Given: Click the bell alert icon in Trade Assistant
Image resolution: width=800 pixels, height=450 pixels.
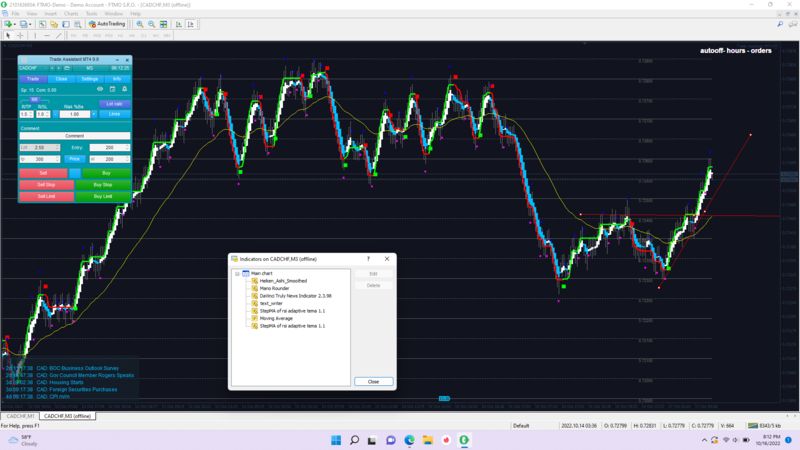Looking at the screenshot, I should coord(124,89).
